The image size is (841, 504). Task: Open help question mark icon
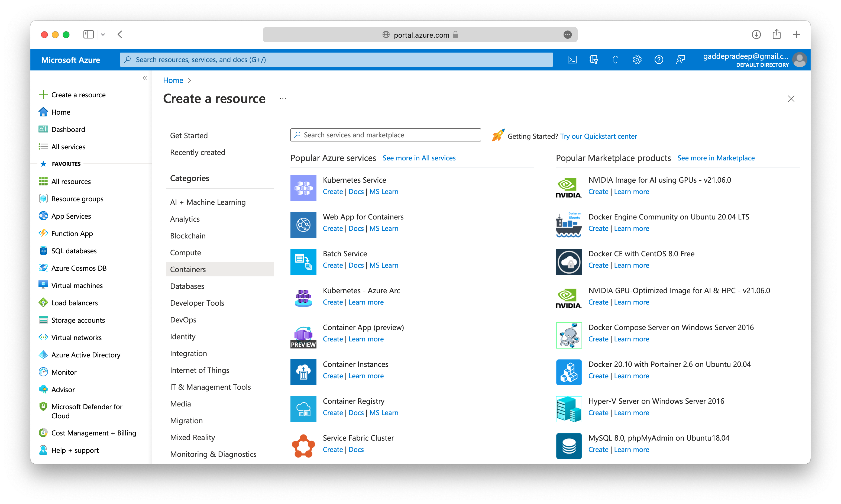click(x=659, y=60)
